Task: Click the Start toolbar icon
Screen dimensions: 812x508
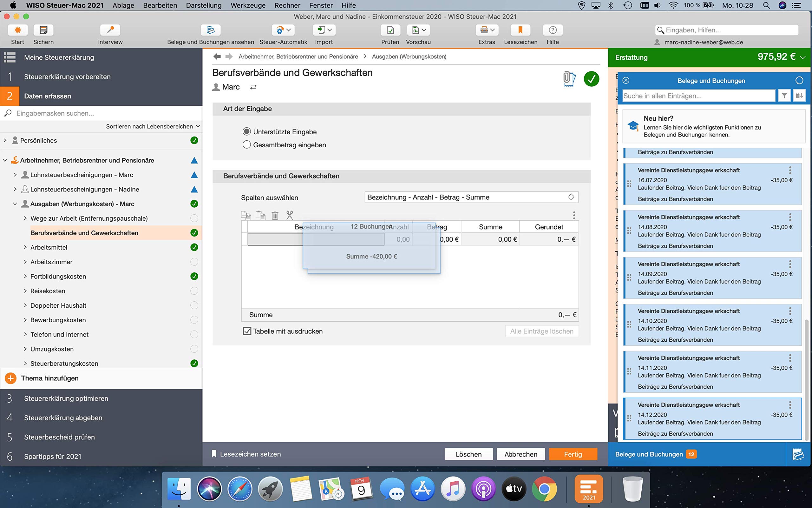Action: point(18,30)
